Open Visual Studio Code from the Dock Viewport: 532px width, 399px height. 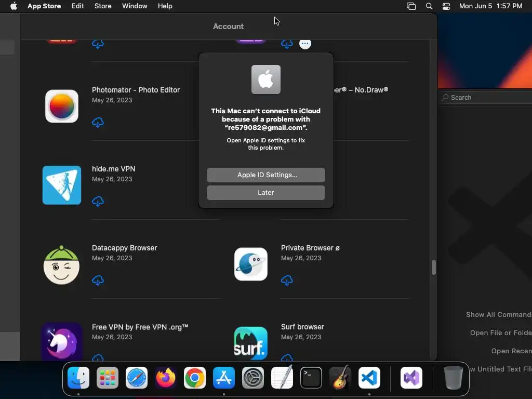point(369,378)
